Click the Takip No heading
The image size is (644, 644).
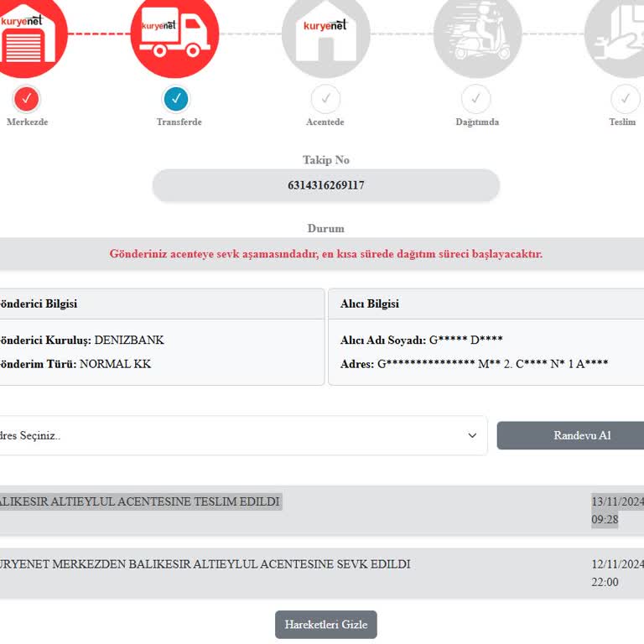pyautogui.click(x=326, y=160)
